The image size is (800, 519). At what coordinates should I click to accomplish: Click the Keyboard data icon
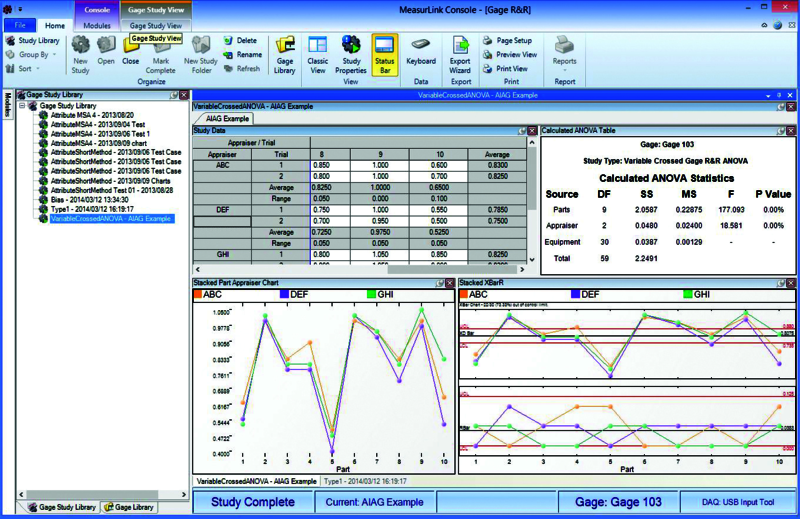[421, 51]
